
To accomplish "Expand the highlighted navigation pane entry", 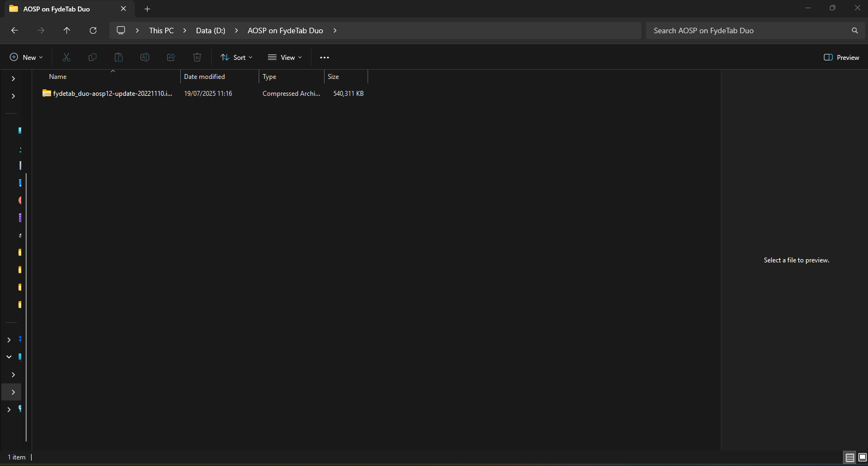I will [13, 392].
